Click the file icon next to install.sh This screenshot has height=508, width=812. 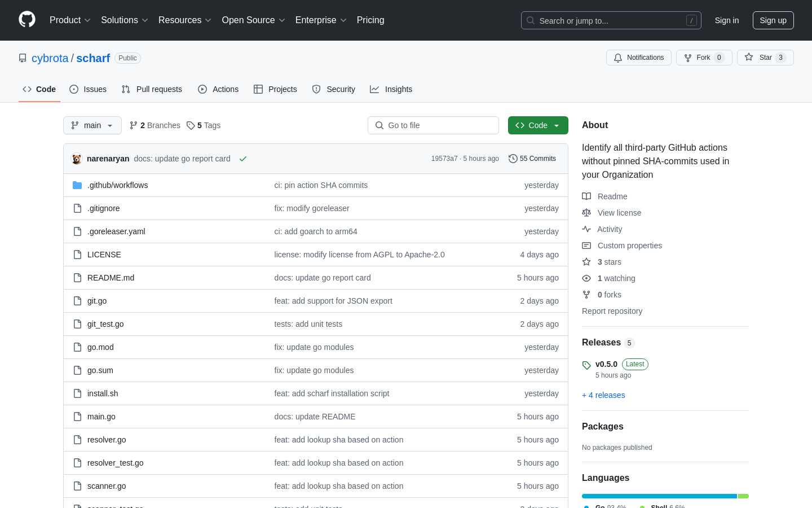click(77, 393)
